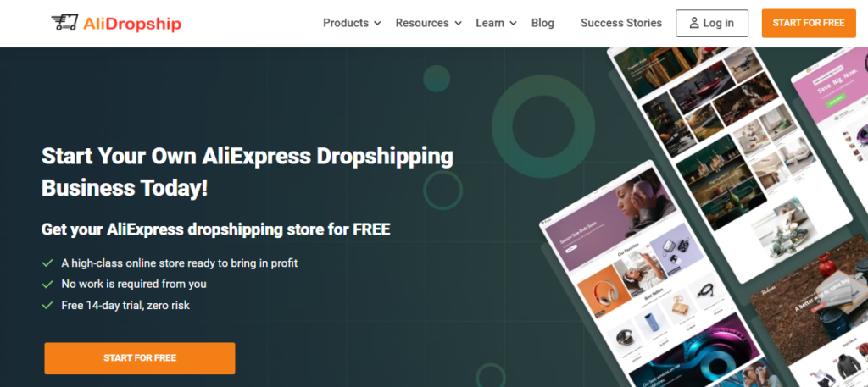Click the orange START FOR FREE header button
The image size is (868, 387).
pyautogui.click(x=809, y=23)
